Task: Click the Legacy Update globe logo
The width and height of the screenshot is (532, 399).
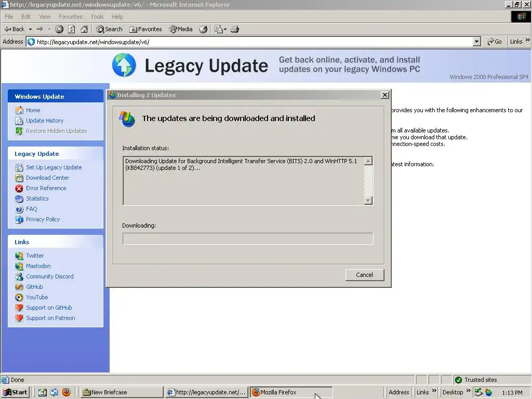Action: [124, 65]
